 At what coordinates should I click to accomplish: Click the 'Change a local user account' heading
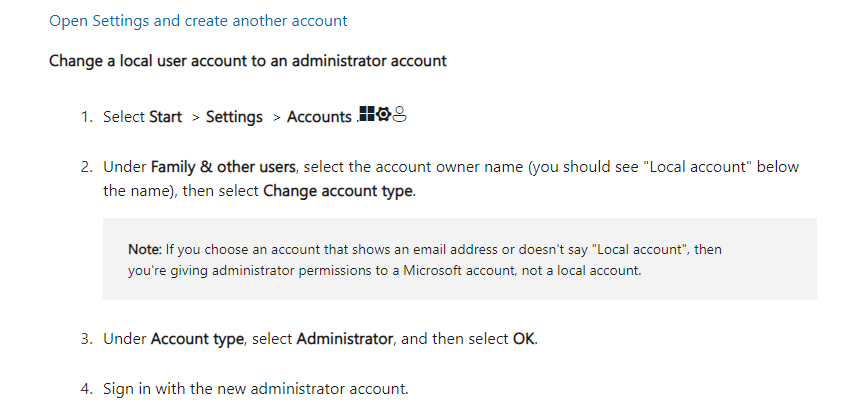coord(247,60)
